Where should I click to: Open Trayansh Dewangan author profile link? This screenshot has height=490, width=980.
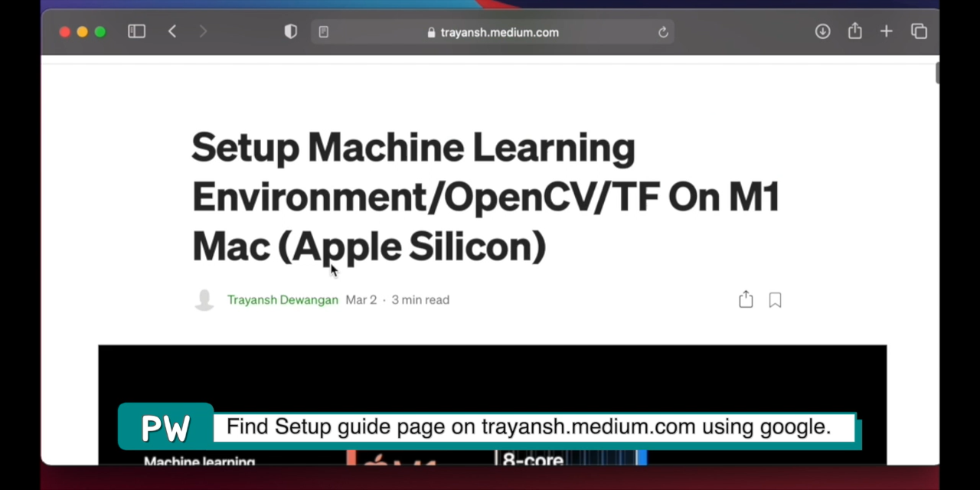(283, 300)
